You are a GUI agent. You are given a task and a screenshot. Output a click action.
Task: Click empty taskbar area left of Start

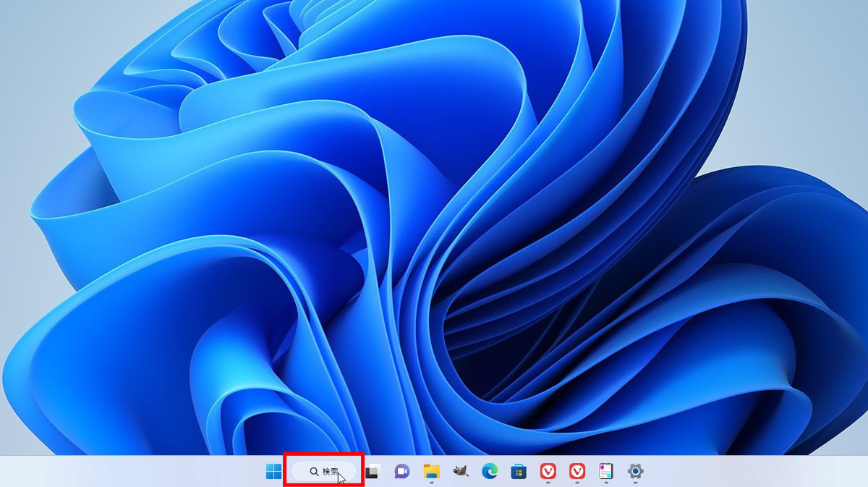tap(145, 472)
